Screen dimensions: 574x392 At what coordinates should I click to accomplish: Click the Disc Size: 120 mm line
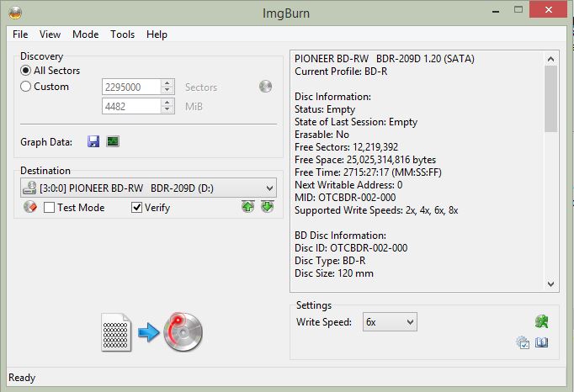(x=334, y=273)
